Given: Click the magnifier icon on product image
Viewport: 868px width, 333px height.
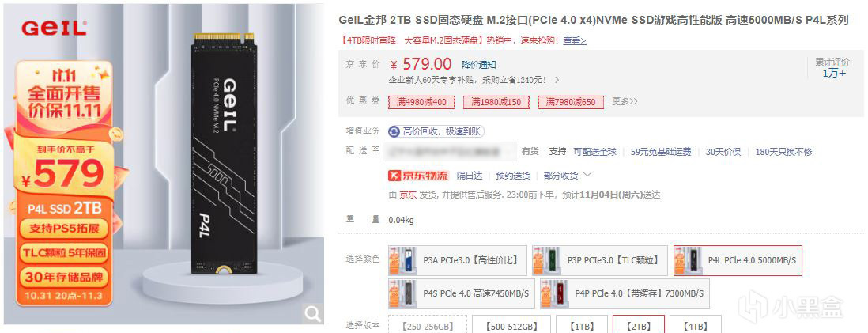Looking at the screenshot, I should 313,314.
